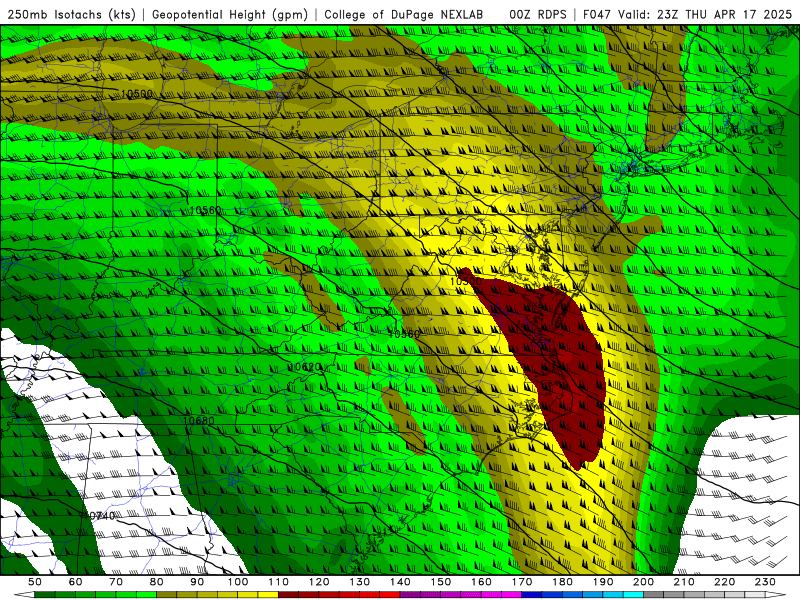Click the '150' colorbar value
This screenshot has height=600, width=800.
click(x=441, y=582)
